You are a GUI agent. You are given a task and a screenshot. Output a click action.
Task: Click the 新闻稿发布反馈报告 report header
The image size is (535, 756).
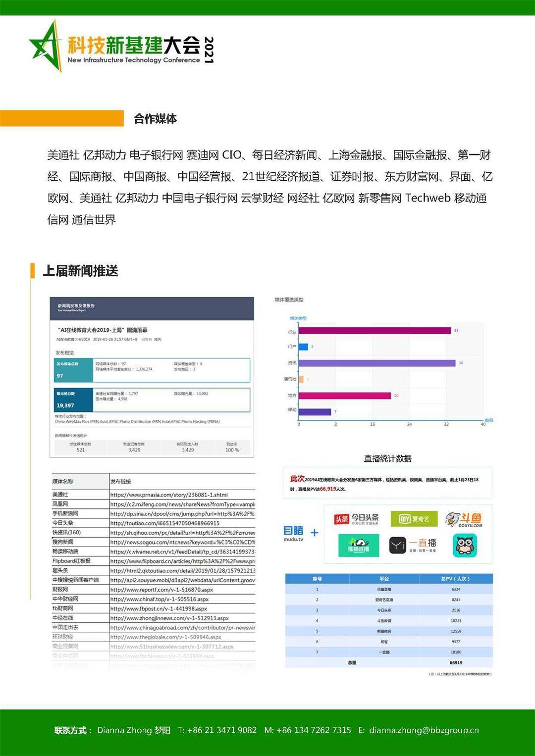point(152,308)
